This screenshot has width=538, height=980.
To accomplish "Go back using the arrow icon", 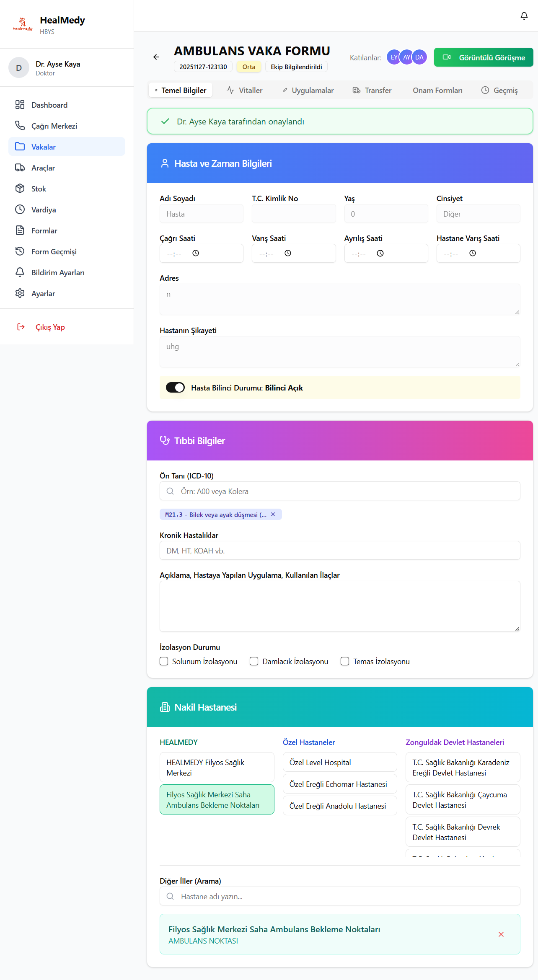I will tap(156, 57).
